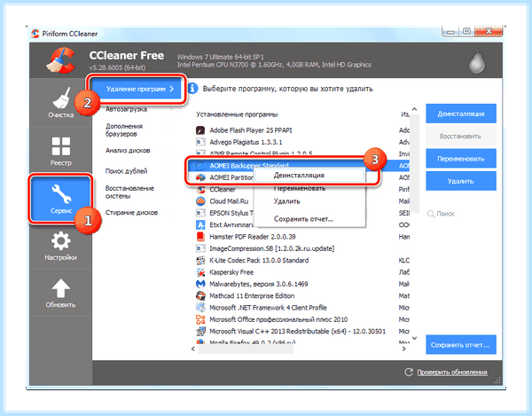532x416 pixels.
Task: Click the Kaspersky Free icon
Action: click(x=200, y=272)
